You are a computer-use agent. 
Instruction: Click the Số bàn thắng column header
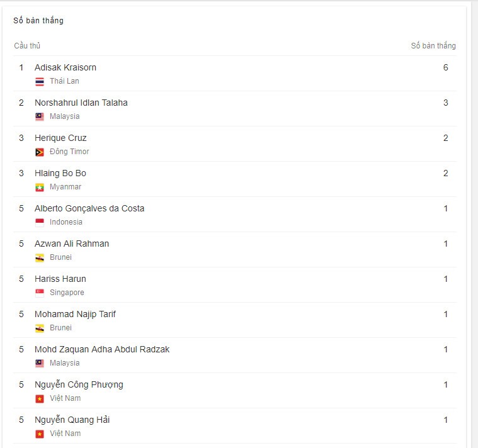(433, 45)
